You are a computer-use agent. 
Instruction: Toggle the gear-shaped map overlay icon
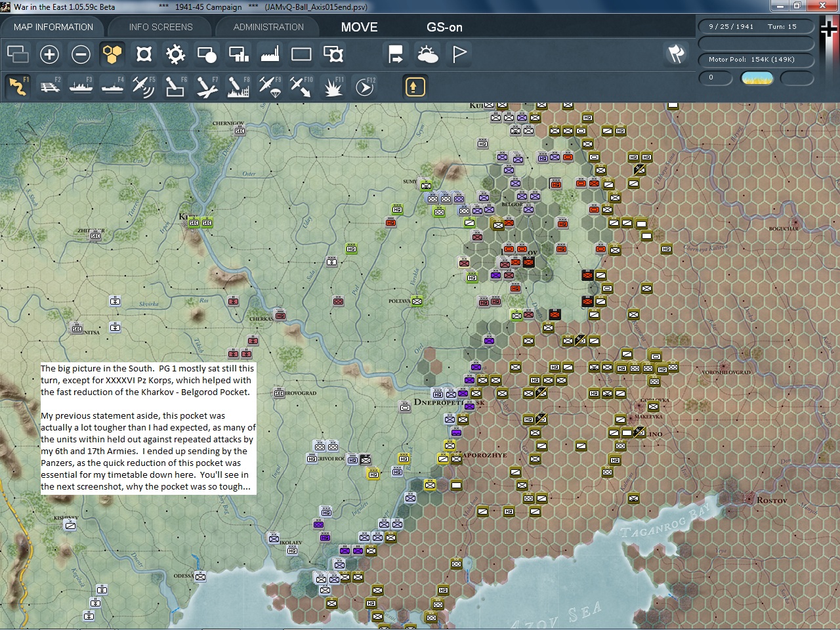[175, 54]
